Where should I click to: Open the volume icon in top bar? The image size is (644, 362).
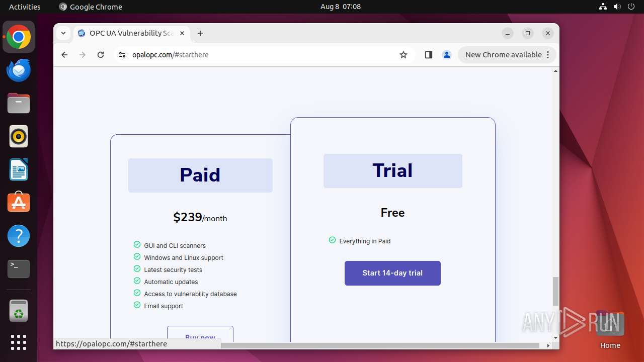tap(617, 7)
